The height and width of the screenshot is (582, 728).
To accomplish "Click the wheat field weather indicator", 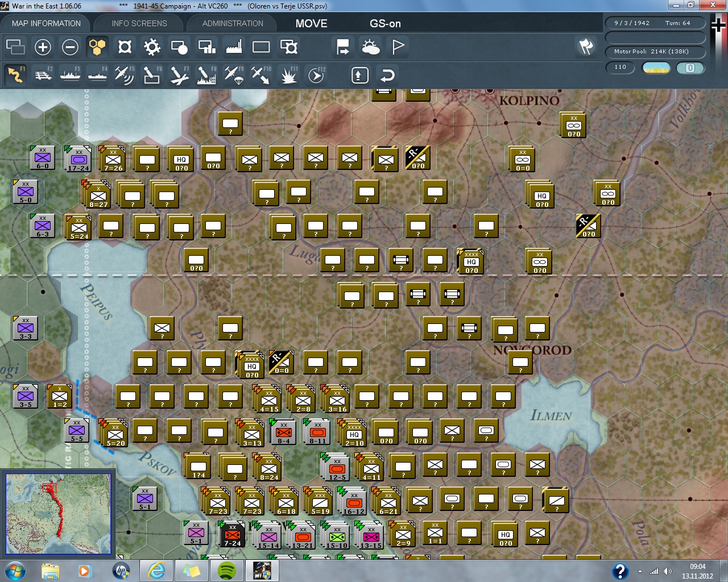I will [656, 68].
